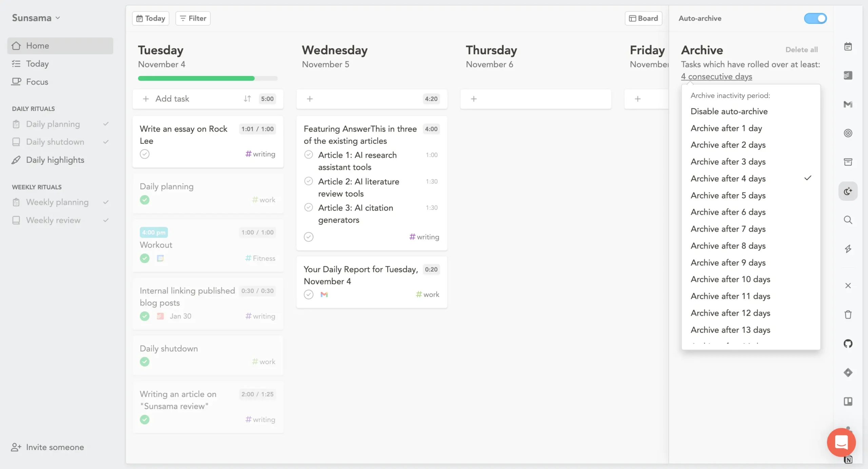Open the Board view selector
Image resolution: width=868 pixels, height=469 pixels.
[x=643, y=18]
